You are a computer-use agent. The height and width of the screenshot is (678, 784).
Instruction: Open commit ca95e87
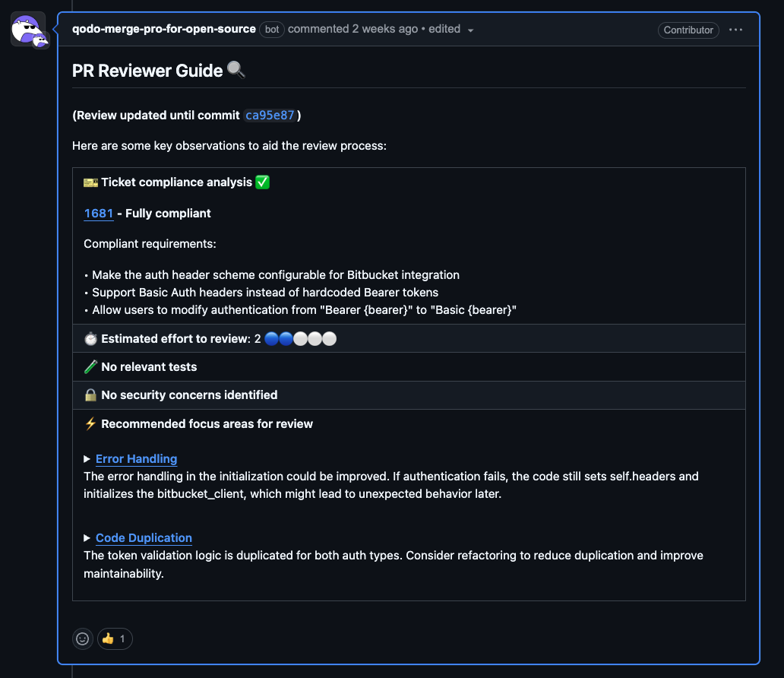click(x=270, y=116)
